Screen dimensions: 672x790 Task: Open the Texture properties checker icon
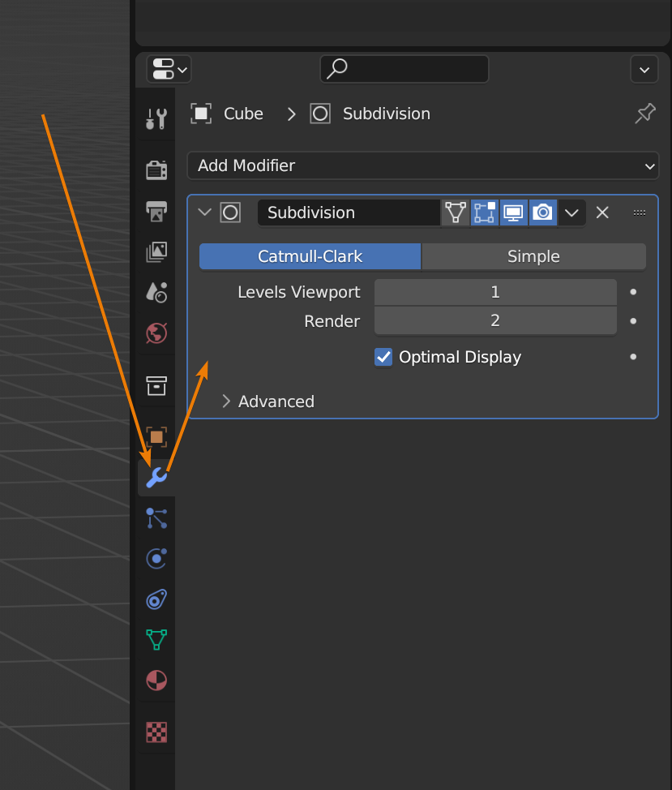coord(156,732)
